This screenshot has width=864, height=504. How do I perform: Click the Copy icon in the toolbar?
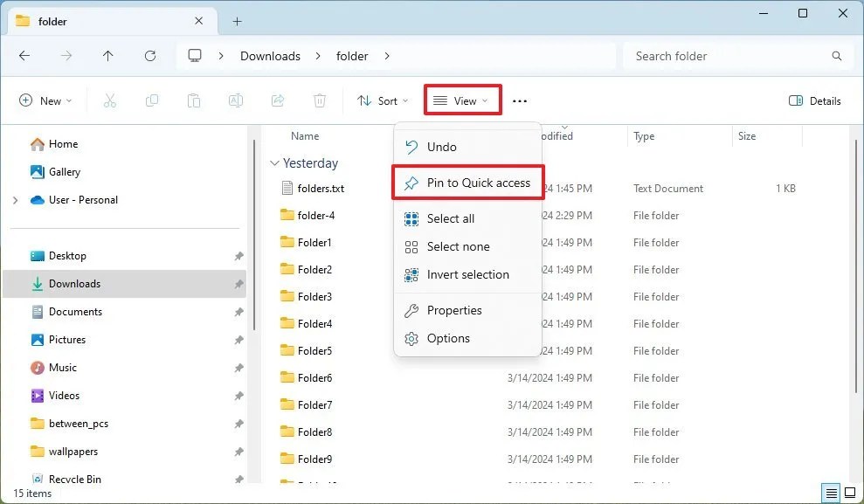click(152, 100)
